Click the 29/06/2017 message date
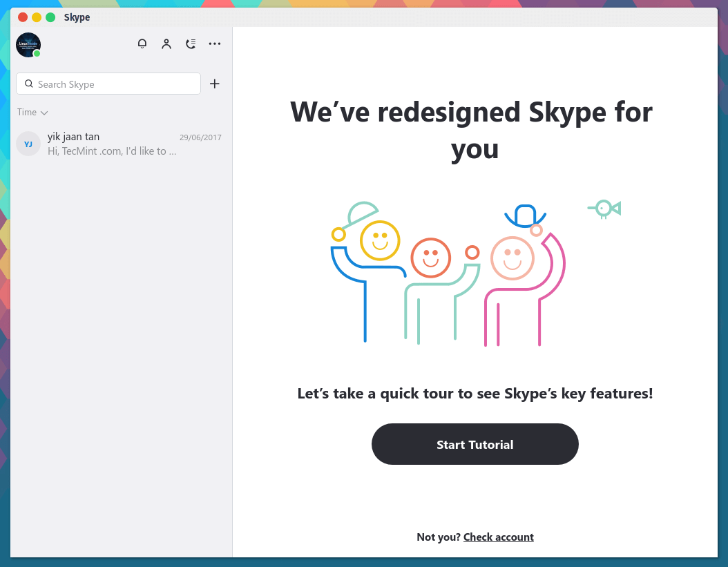728x567 pixels. 200,137
